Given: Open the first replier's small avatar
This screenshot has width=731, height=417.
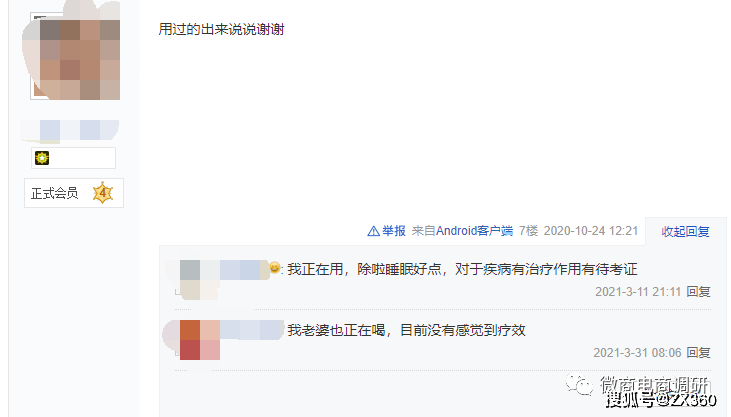Looking at the screenshot, I should 189,280.
